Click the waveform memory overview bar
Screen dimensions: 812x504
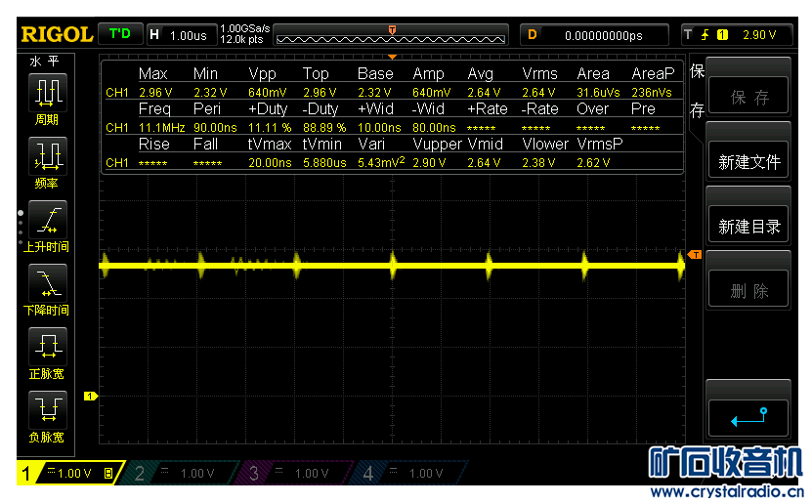click(391, 35)
